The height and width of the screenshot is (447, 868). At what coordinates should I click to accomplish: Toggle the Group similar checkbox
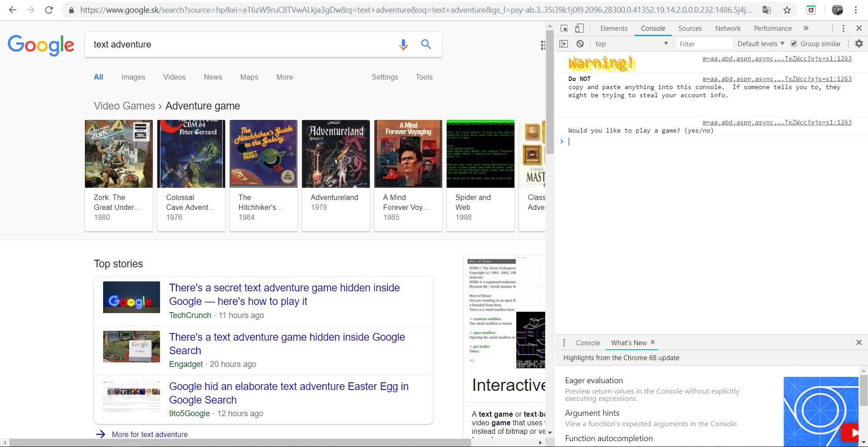point(794,44)
